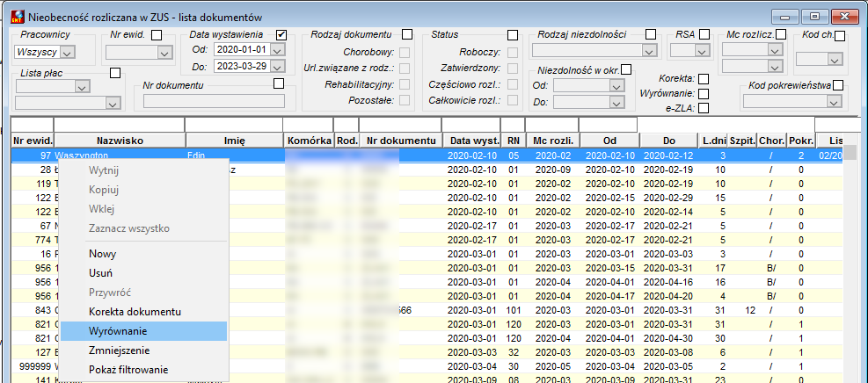Choose 'Nowy' from the context menu
This screenshot has height=383, width=868.
click(142, 254)
